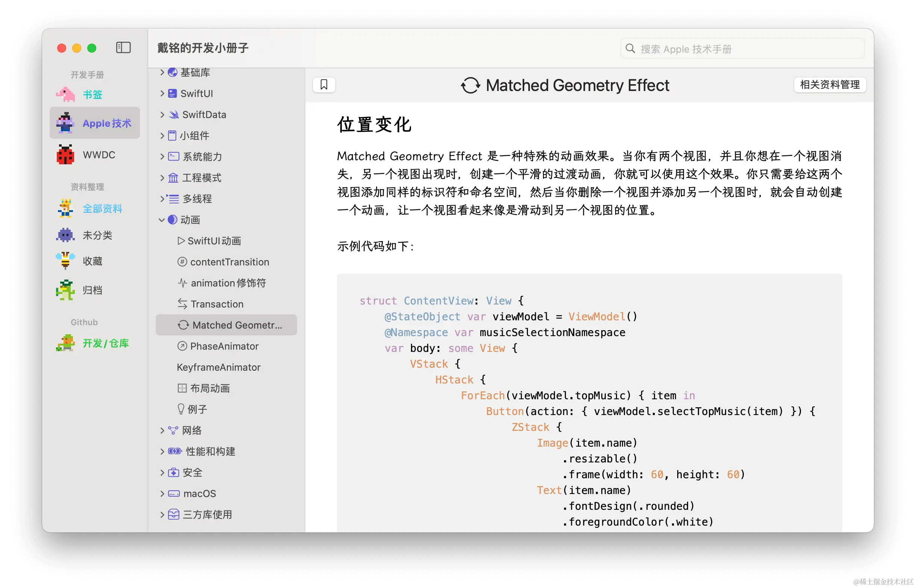Click the WWDC ladybug icon

tap(65, 155)
